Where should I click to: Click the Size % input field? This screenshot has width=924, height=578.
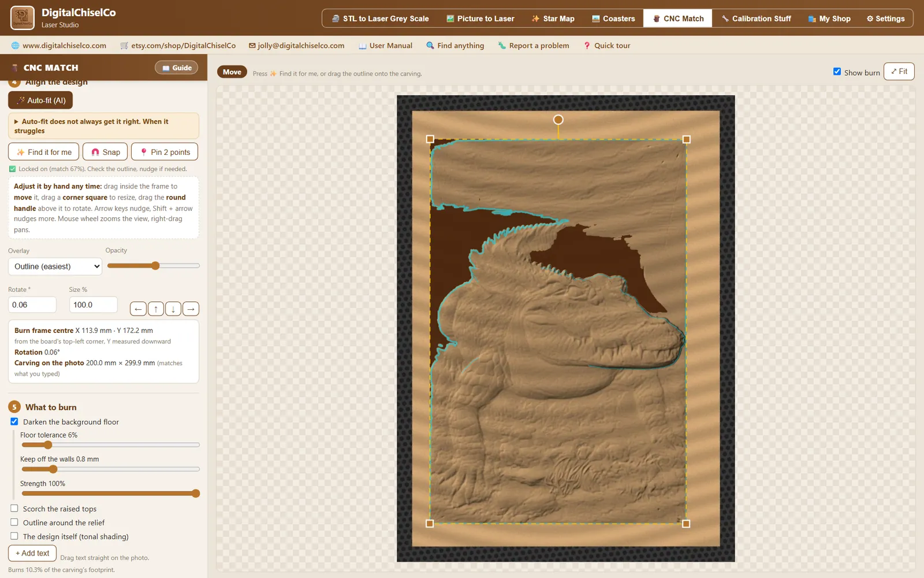coord(93,305)
